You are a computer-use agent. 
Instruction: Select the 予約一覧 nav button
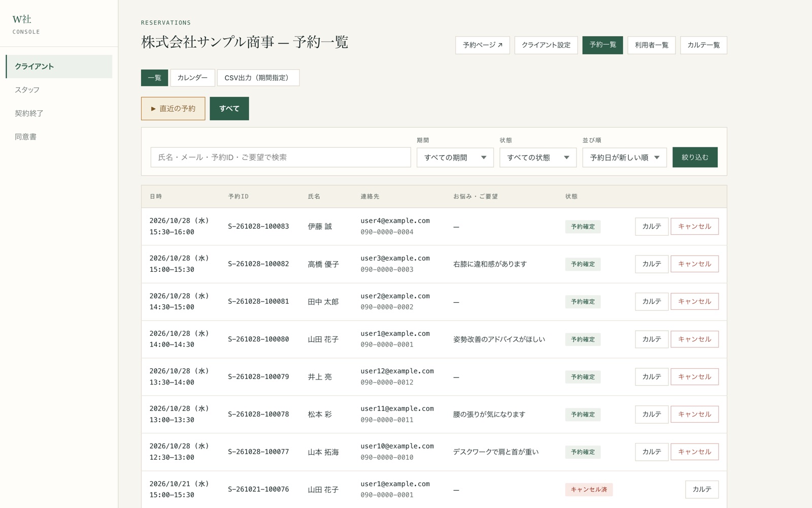click(602, 45)
